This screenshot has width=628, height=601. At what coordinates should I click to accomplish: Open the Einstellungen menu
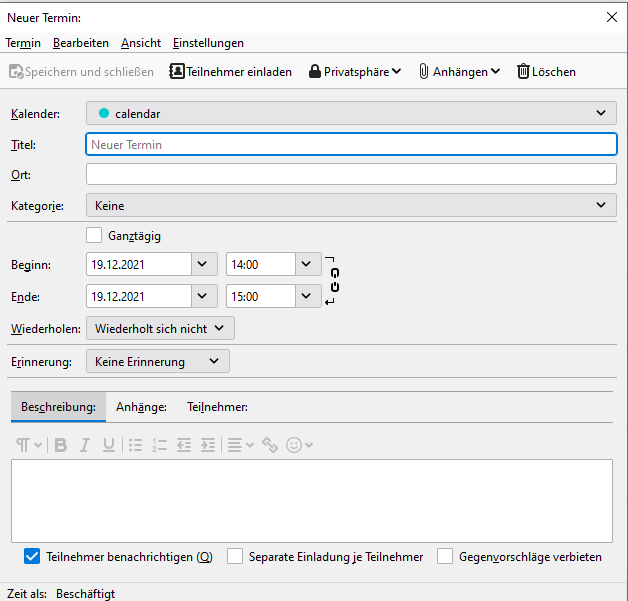[x=208, y=43]
